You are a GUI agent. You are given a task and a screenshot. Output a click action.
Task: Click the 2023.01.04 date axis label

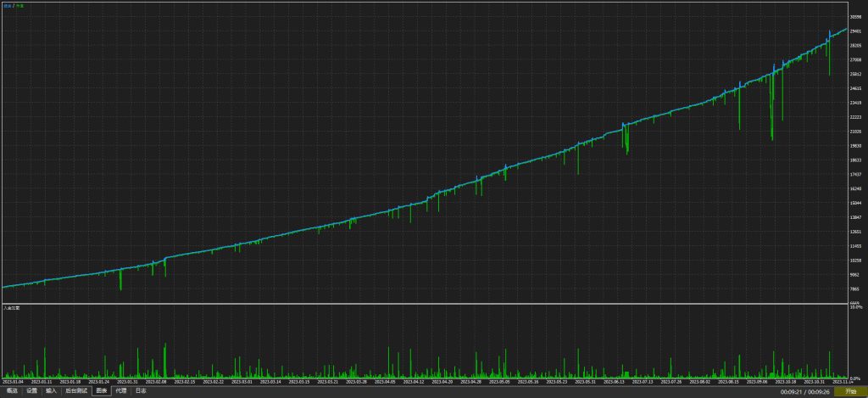(x=13, y=381)
